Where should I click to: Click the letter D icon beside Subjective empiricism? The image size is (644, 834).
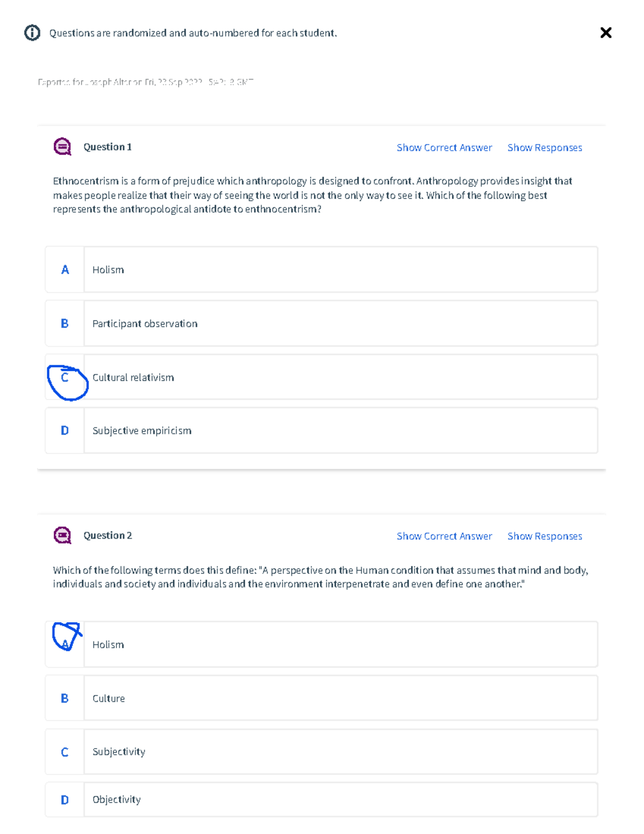click(64, 430)
